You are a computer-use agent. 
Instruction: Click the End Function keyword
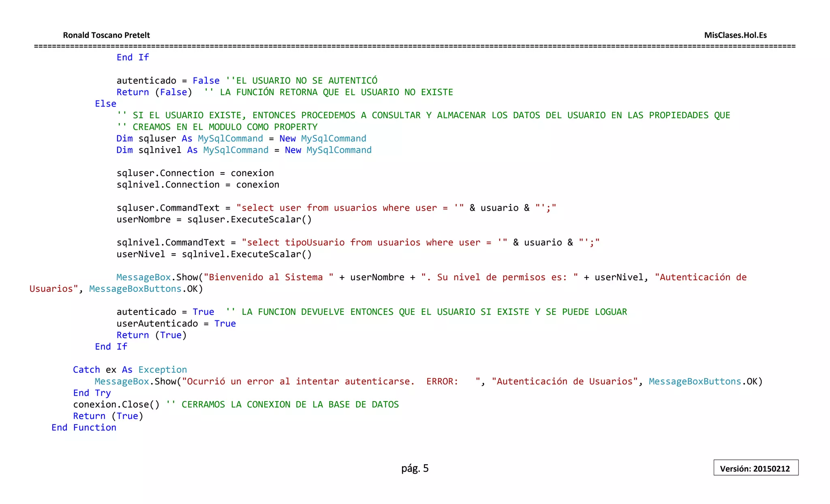pos(84,427)
